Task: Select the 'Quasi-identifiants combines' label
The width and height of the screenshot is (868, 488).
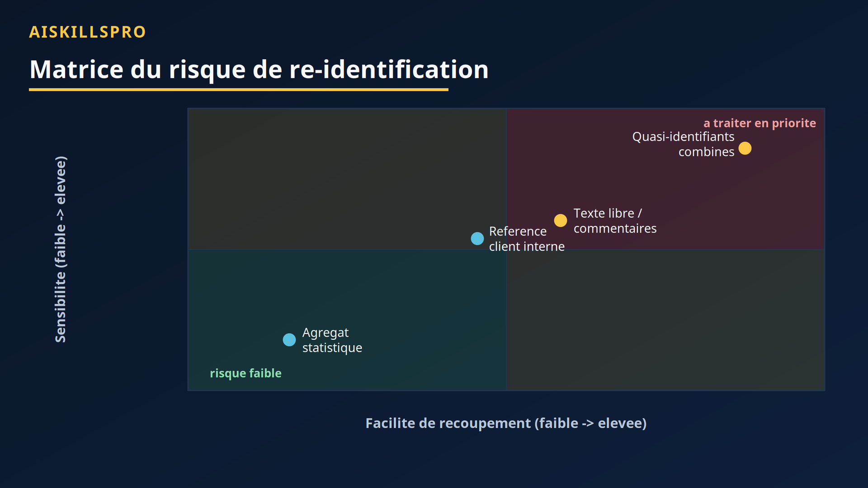Action: (x=683, y=144)
